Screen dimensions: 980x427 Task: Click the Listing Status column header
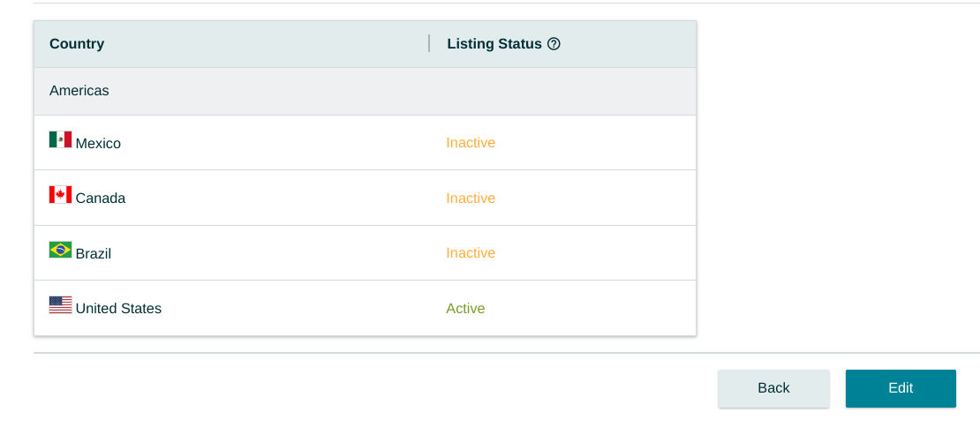pos(494,44)
